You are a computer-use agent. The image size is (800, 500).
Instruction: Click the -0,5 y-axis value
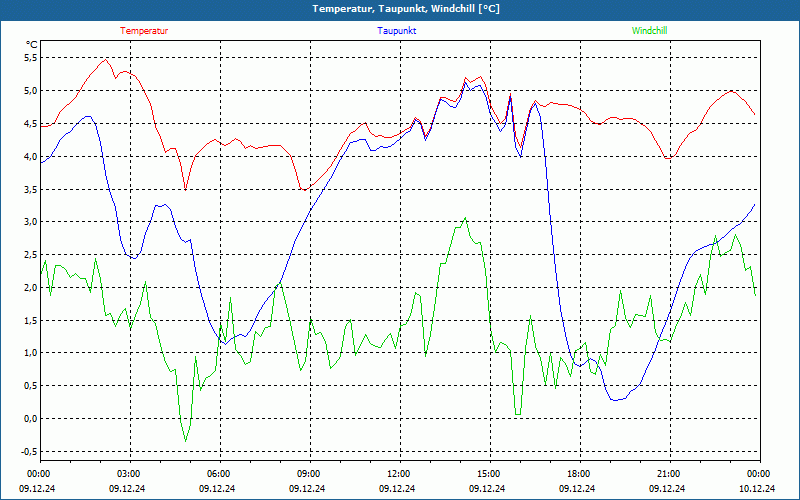click(x=30, y=451)
